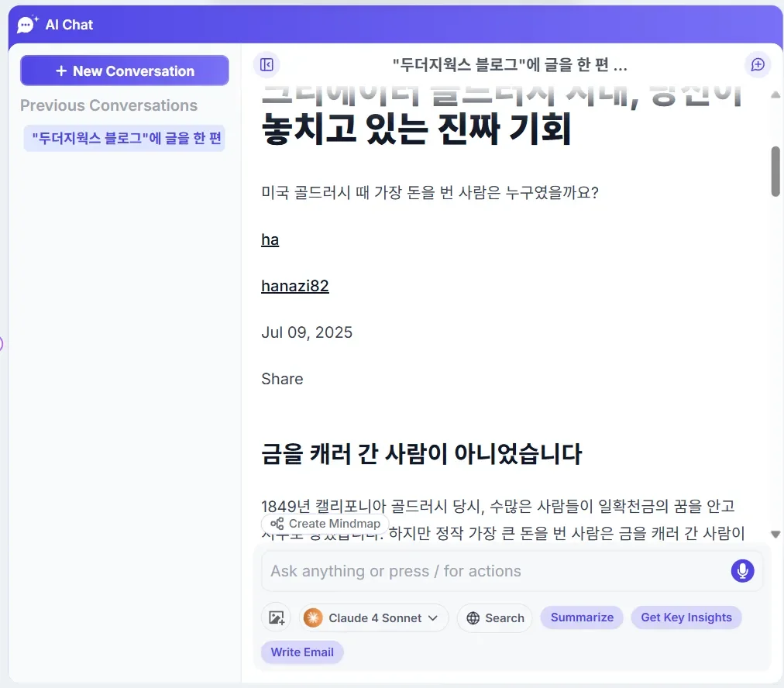
Task: Click Write Email suggestion
Action: (302, 652)
